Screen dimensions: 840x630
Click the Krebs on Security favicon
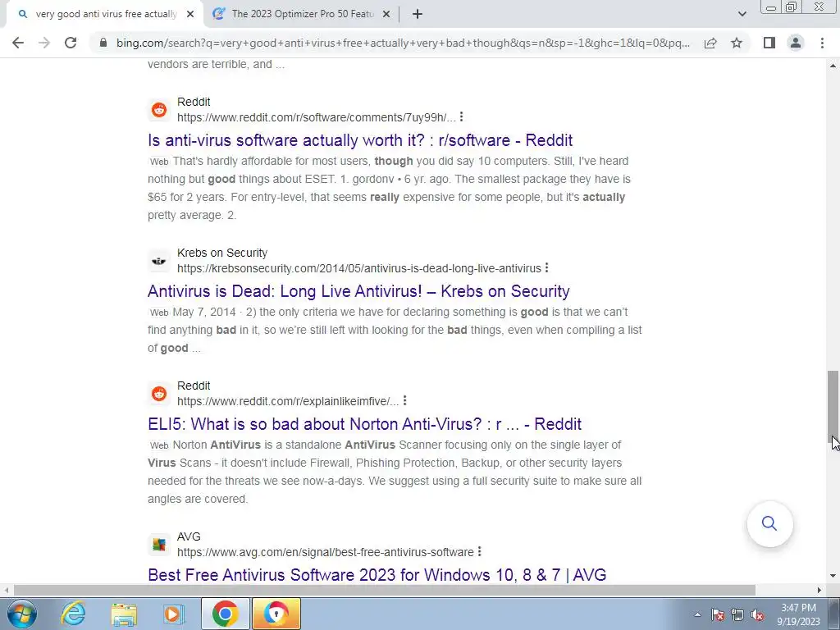click(158, 261)
